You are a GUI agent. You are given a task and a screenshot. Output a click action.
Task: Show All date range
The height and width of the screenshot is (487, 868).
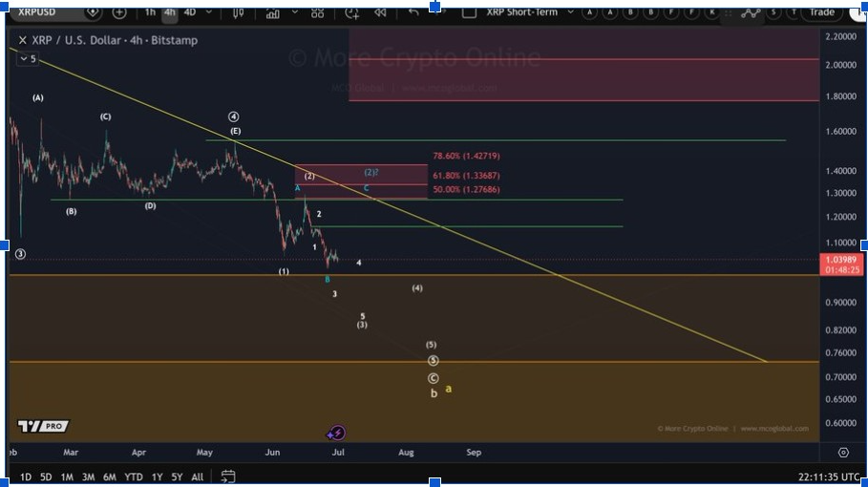click(x=197, y=476)
